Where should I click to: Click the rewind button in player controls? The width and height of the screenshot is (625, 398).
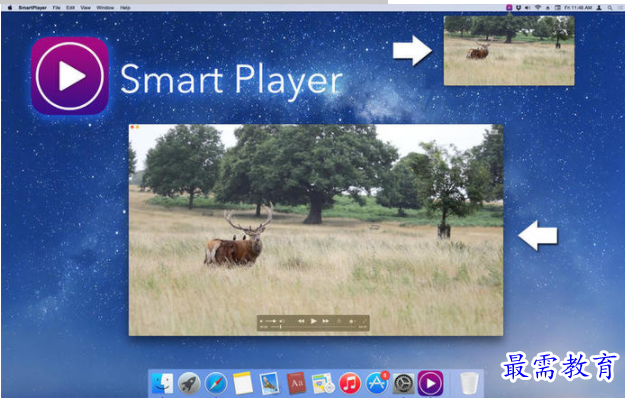point(301,321)
